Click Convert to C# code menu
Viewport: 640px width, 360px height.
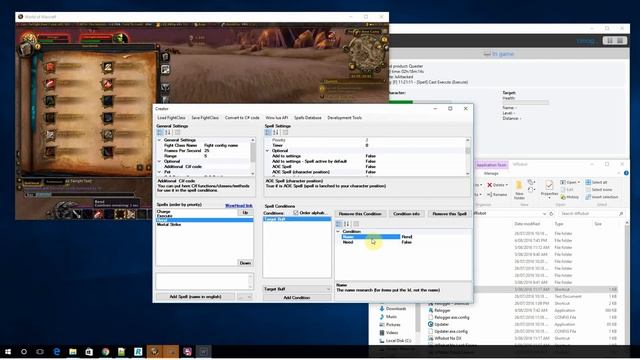(x=242, y=118)
